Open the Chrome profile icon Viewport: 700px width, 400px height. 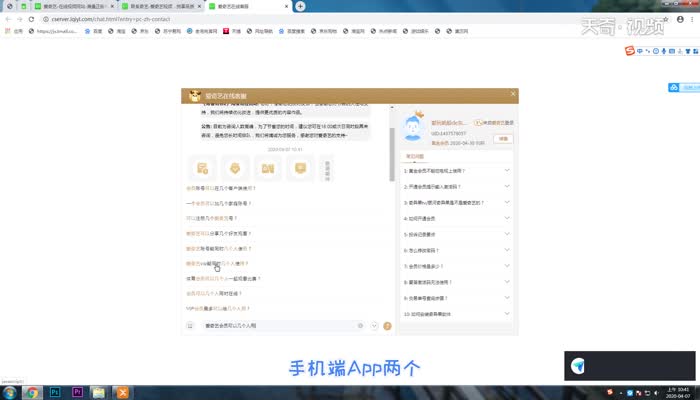[x=680, y=19]
